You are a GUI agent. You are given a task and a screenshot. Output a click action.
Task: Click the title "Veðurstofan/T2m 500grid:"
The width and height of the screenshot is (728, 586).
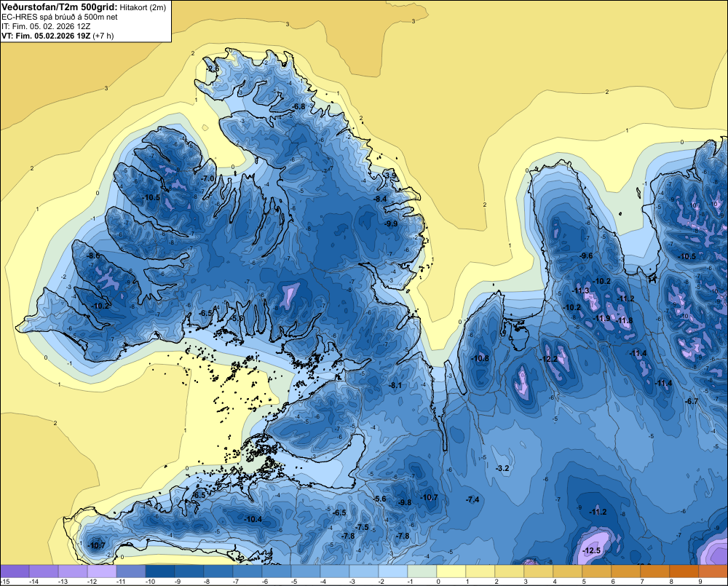(x=60, y=7)
